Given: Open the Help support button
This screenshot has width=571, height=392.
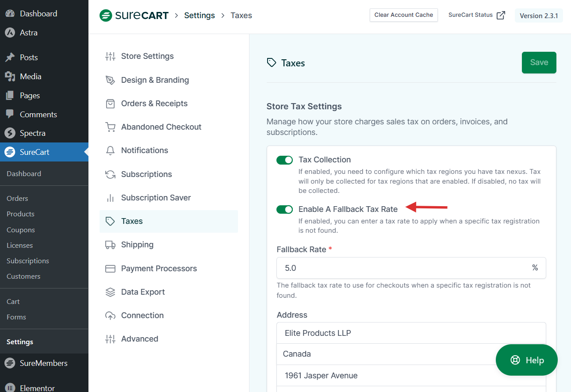Looking at the screenshot, I should 526,360.
